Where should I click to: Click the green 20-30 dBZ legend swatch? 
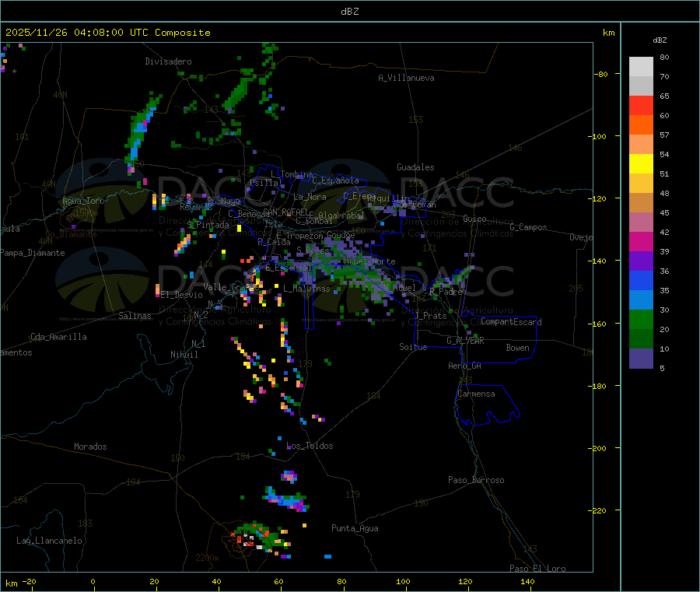pos(641,319)
